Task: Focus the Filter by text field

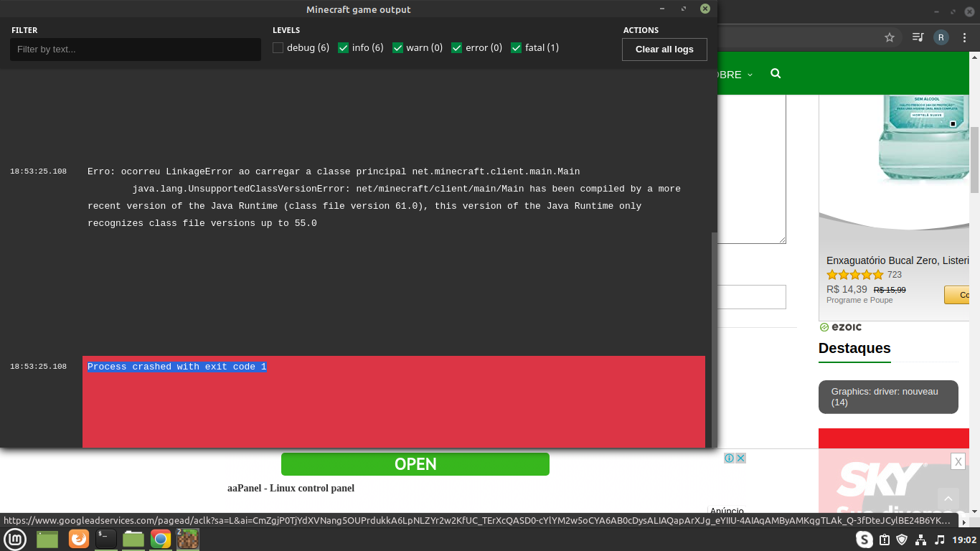Action: pyautogui.click(x=136, y=50)
